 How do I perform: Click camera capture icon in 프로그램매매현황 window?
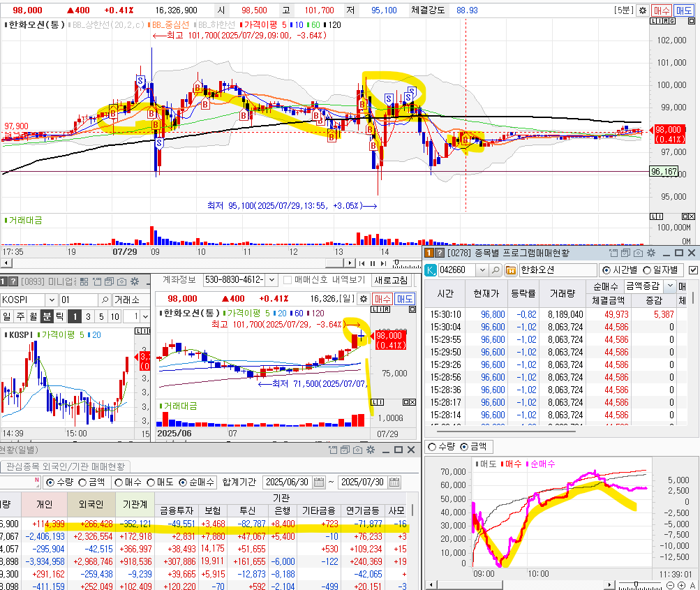pos(638,253)
